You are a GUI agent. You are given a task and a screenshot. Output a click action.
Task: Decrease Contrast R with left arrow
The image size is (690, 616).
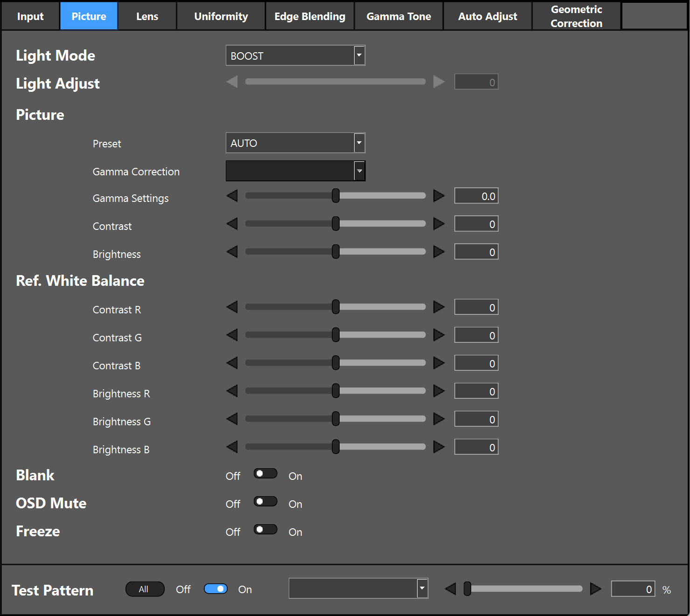[232, 307]
